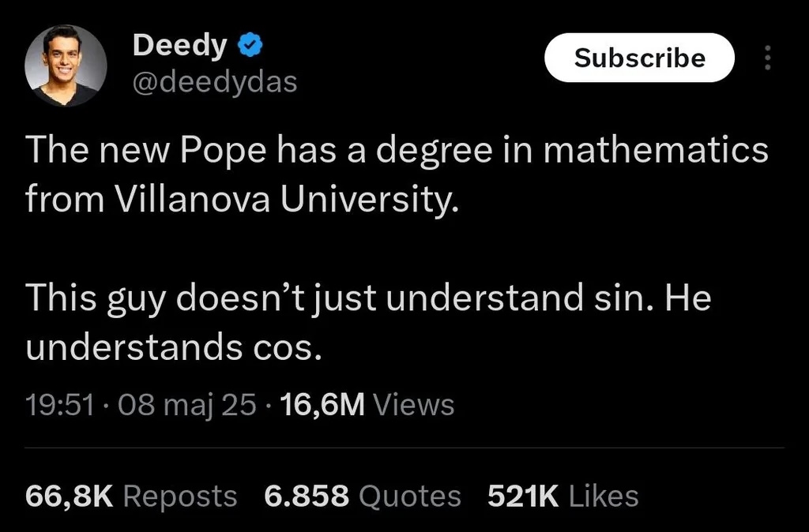Click the Deedy display name
The image size is (809, 532).
pos(179,45)
